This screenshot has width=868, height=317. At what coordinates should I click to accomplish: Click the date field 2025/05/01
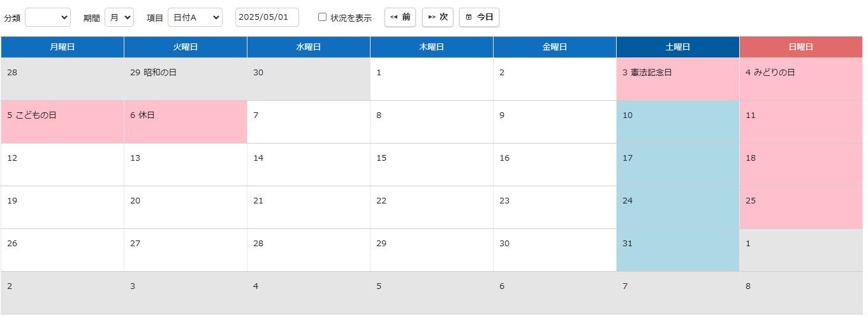[267, 17]
